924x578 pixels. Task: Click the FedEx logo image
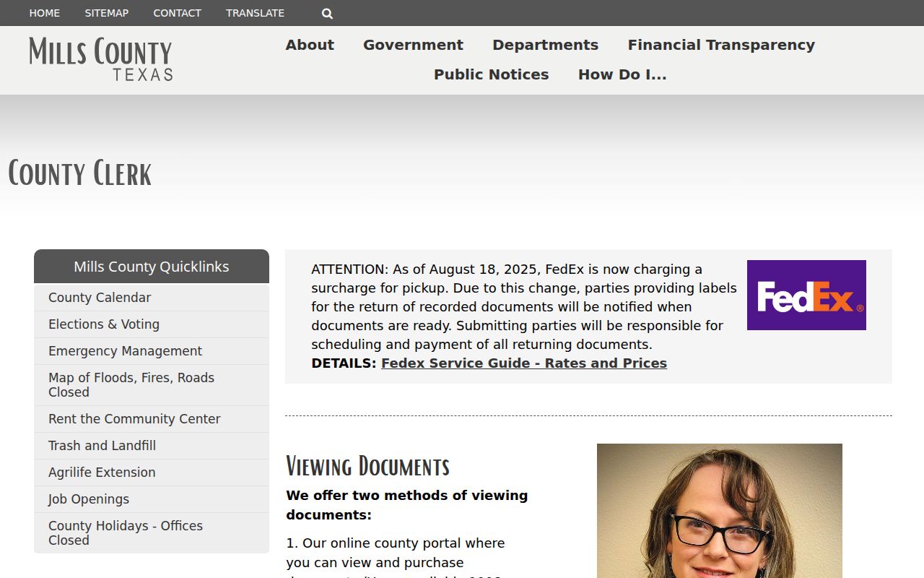pos(806,295)
